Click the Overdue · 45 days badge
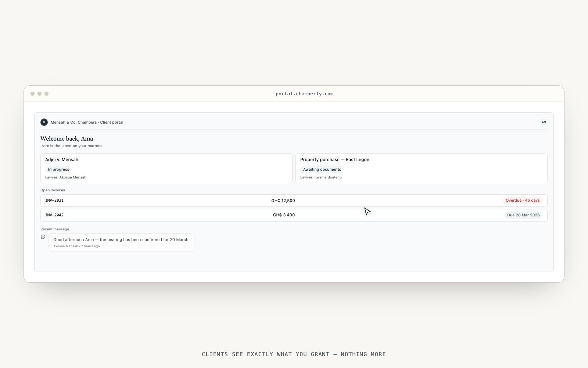 (x=523, y=201)
